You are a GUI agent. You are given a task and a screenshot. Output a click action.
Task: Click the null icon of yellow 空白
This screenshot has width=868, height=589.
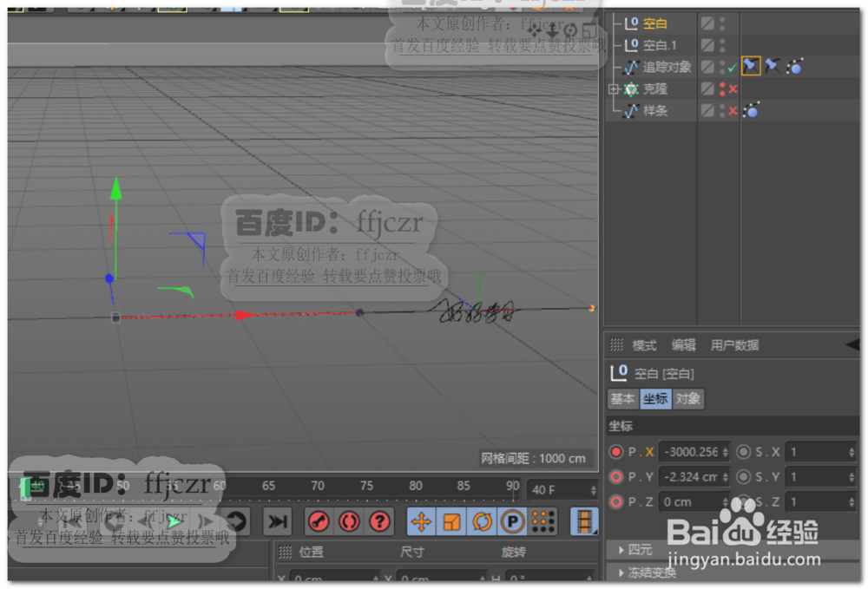click(631, 23)
